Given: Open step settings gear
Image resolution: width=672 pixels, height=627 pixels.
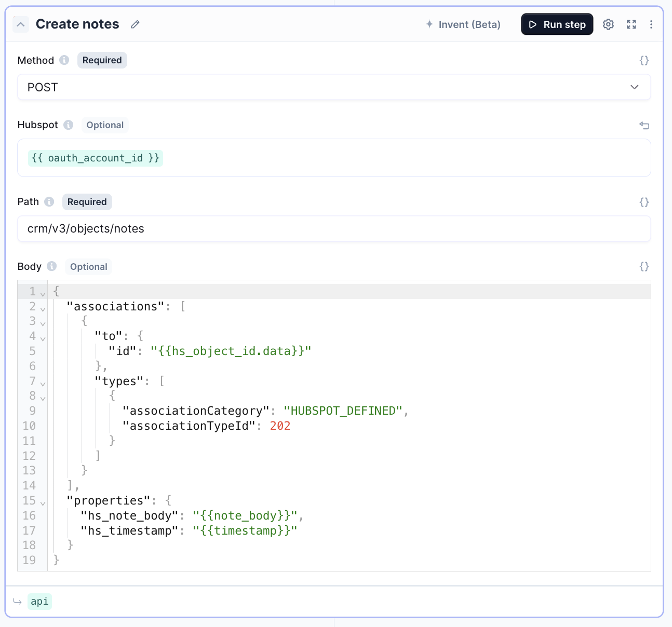Looking at the screenshot, I should coord(608,24).
